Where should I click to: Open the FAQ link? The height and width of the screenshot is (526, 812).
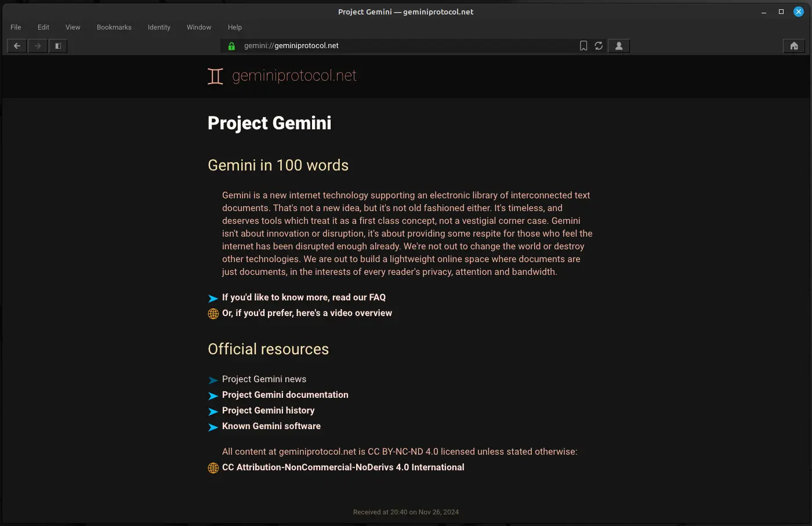coord(304,297)
